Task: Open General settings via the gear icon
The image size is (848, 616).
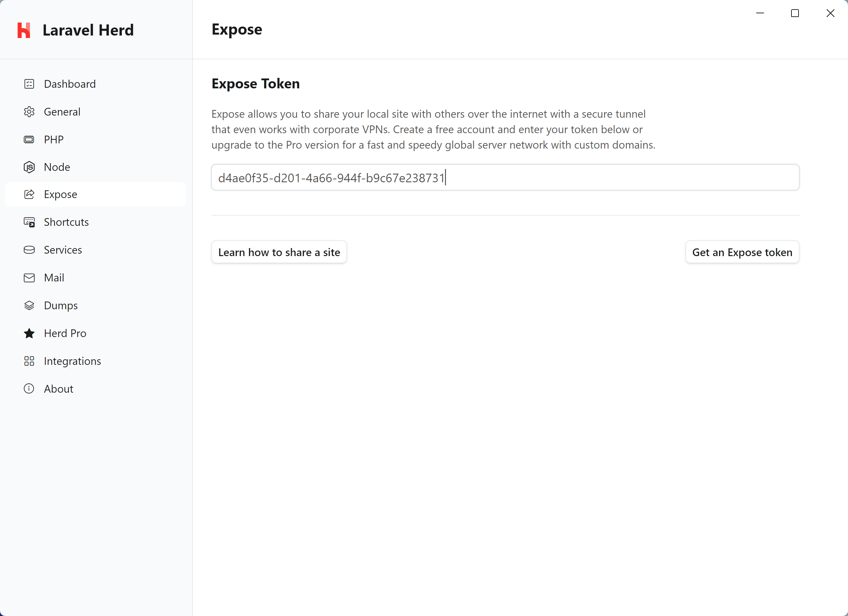Action: tap(29, 112)
